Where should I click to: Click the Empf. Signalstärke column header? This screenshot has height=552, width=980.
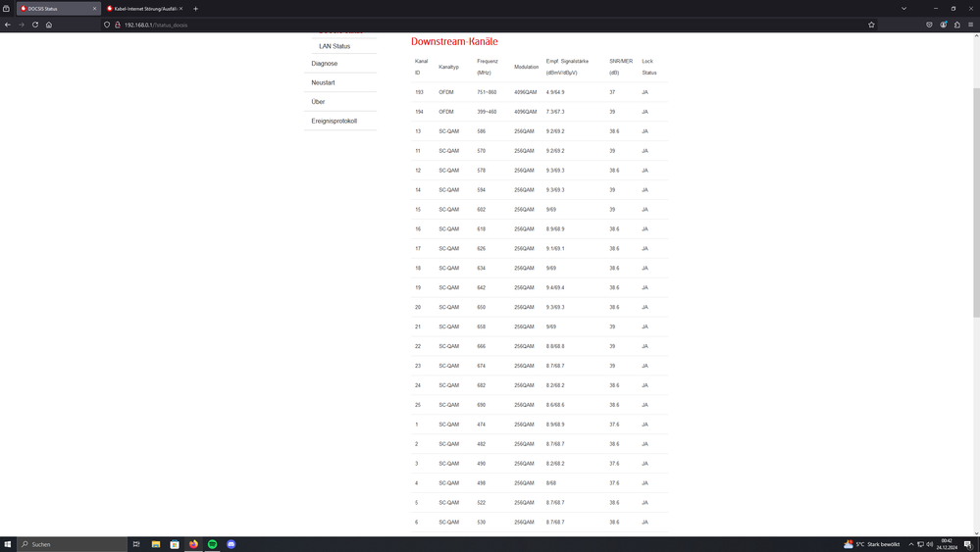567,67
